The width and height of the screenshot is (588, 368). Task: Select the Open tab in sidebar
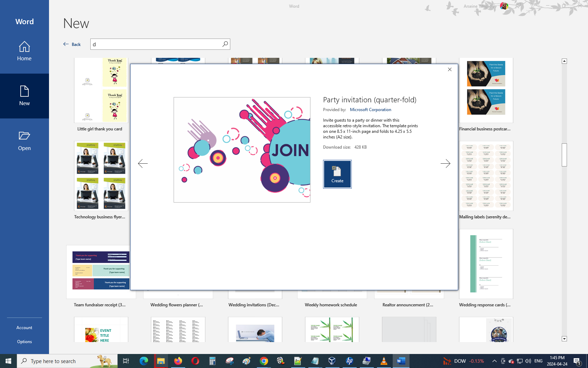coord(24,141)
